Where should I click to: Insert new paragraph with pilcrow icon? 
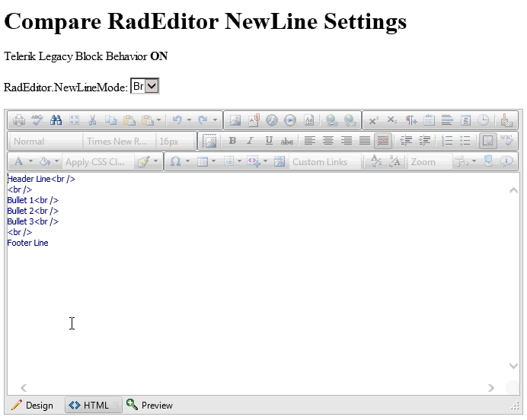pos(410,120)
